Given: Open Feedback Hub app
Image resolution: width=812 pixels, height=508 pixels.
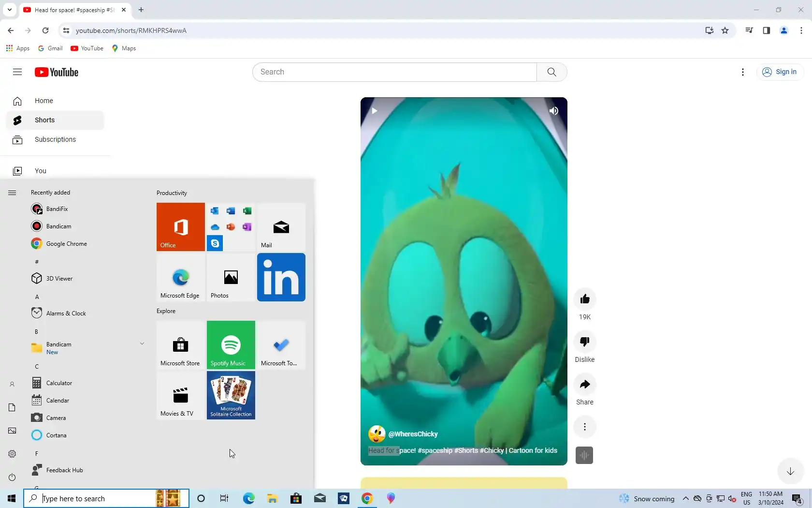Looking at the screenshot, I should [87, 470].
